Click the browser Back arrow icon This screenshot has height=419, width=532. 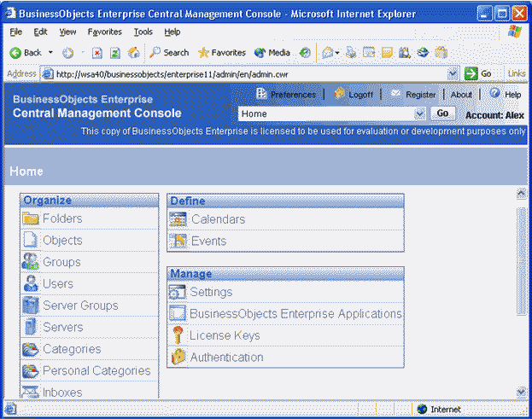click(x=15, y=53)
